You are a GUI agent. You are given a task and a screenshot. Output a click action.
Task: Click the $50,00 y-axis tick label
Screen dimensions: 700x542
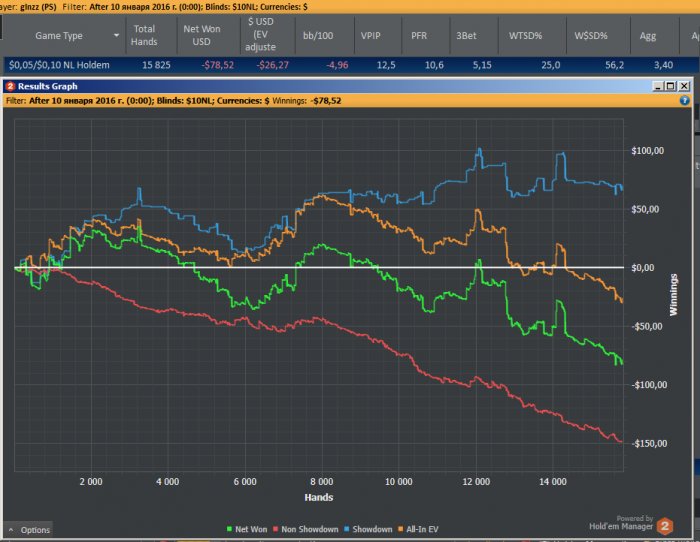(645, 209)
